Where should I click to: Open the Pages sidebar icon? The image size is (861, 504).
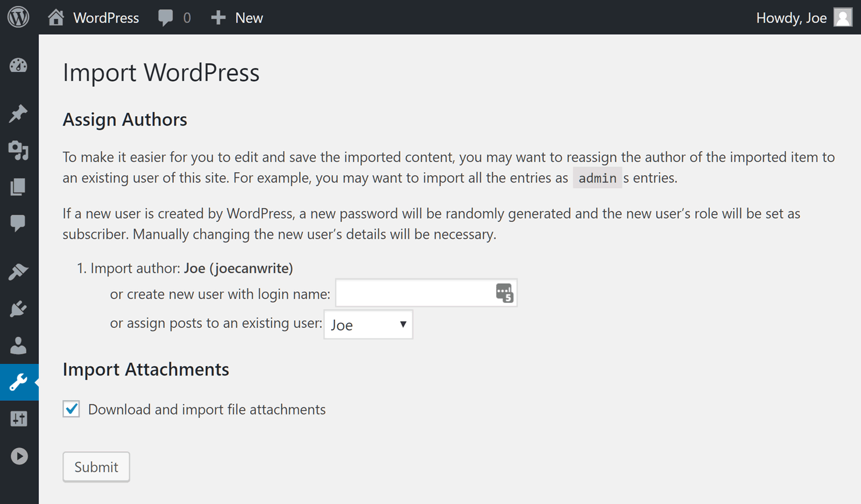coord(19,187)
